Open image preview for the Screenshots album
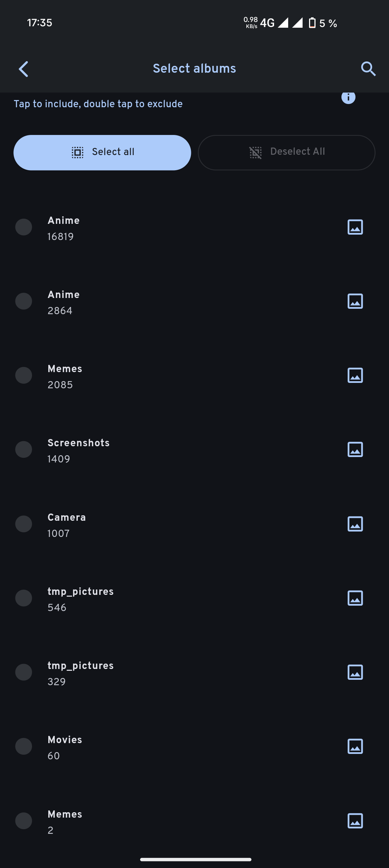The width and height of the screenshot is (389, 868). click(x=355, y=449)
